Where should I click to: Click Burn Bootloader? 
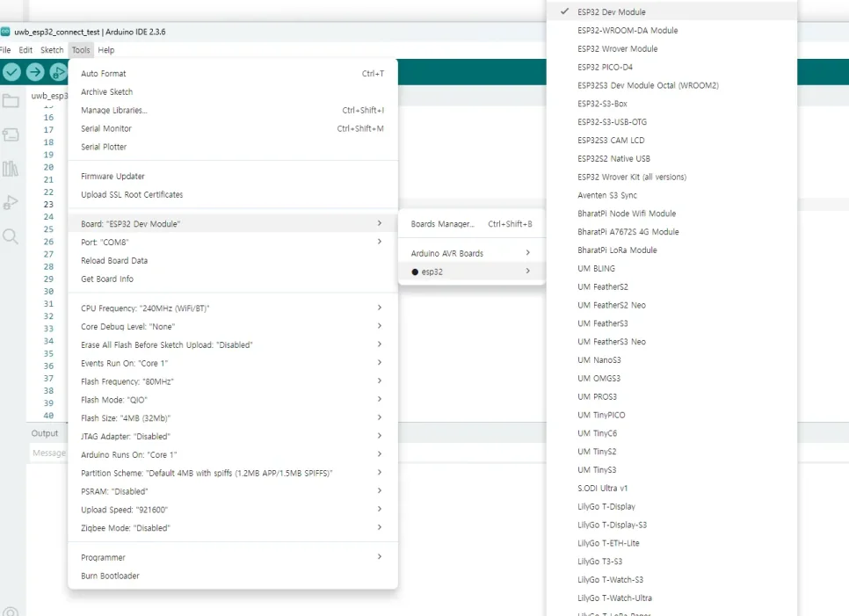point(233,576)
